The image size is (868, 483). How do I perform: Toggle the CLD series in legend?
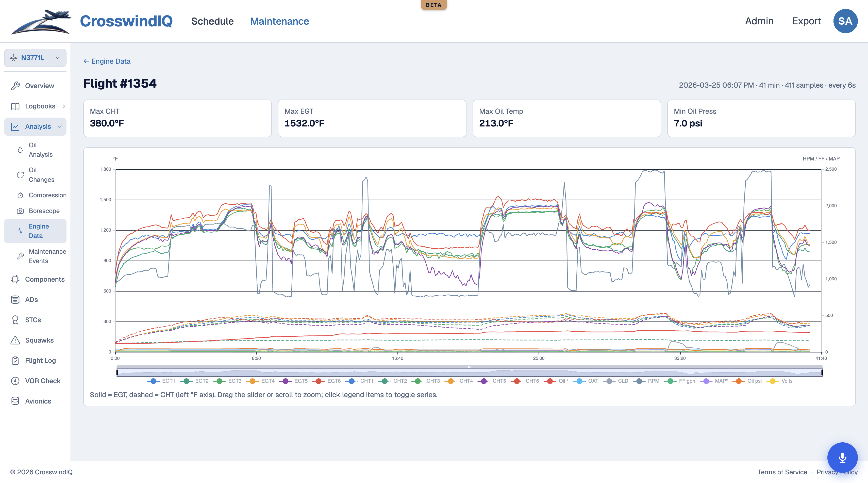(616, 381)
